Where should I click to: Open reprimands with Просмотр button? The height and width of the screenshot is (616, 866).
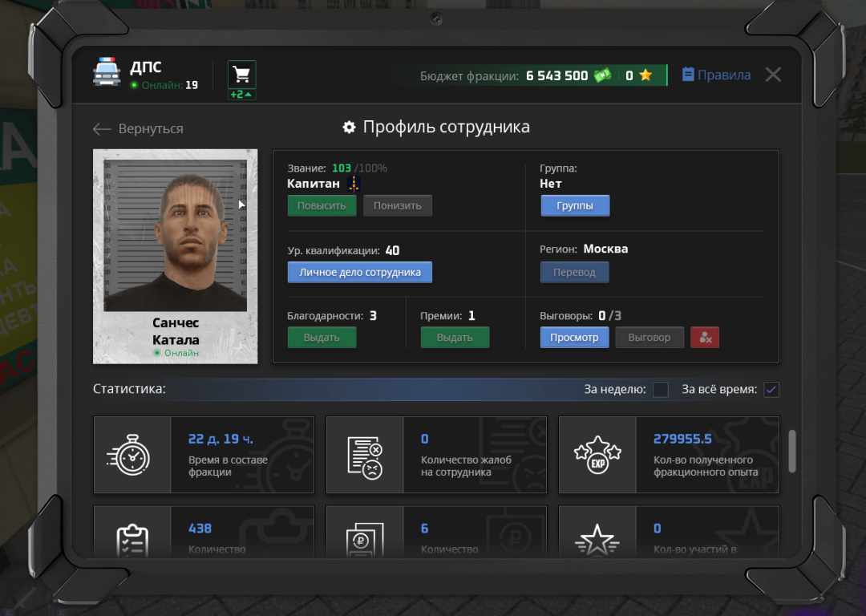574,337
